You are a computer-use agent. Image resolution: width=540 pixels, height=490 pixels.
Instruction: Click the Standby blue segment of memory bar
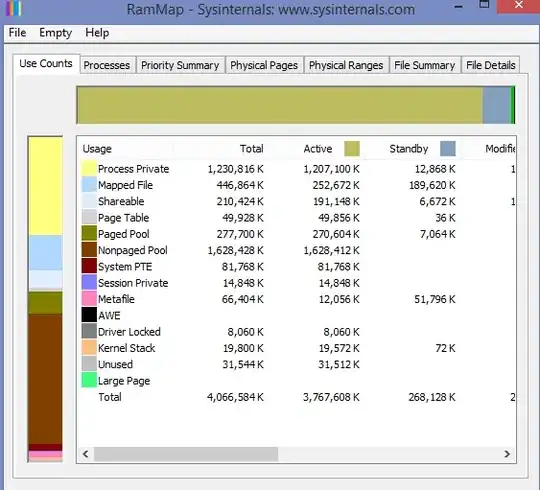click(x=496, y=105)
